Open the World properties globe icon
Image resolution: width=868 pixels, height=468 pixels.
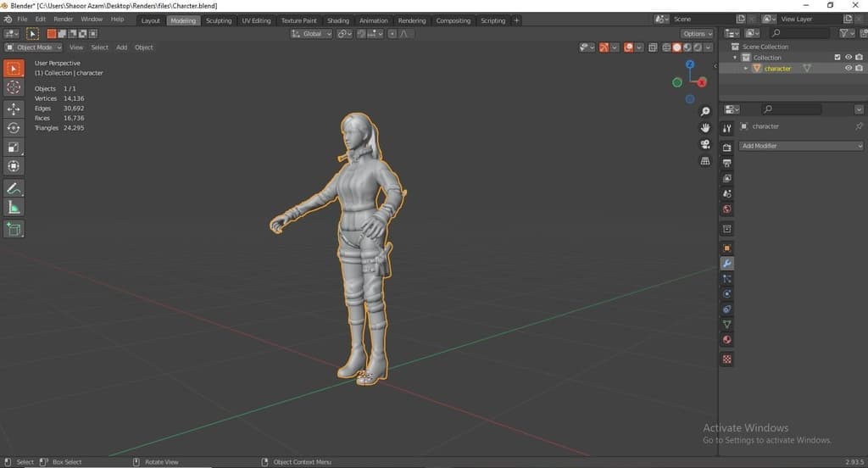click(x=727, y=209)
